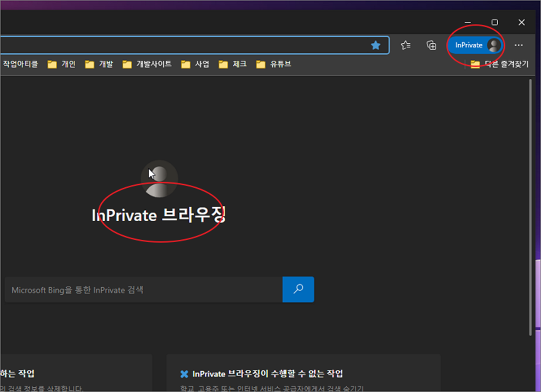Click the blue X icon beside 수행할 수 없는 작업
The image size is (541, 392).
pos(184,374)
